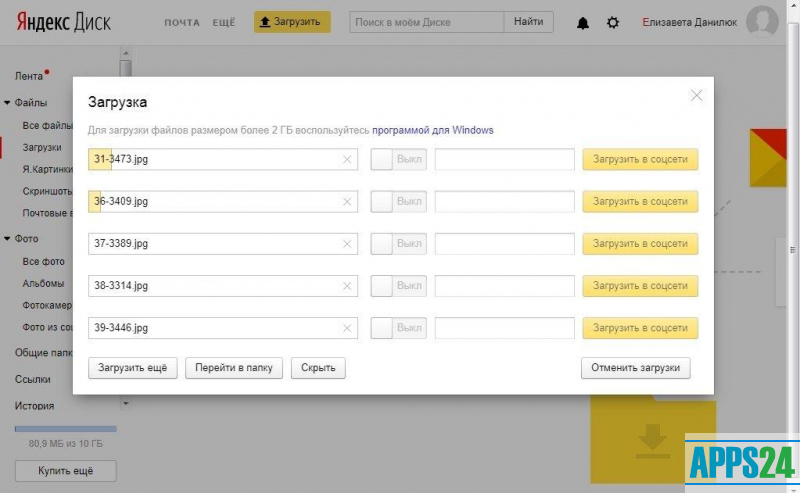Cancel 39-3446.jpg upload via X icon
Viewport: 800px width, 493px height.
(347, 328)
